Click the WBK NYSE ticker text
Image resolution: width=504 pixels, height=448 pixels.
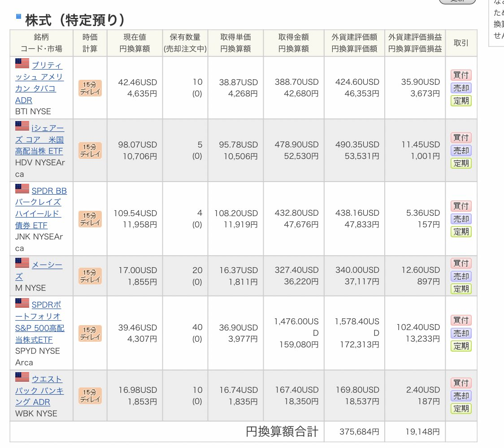click(x=36, y=413)
